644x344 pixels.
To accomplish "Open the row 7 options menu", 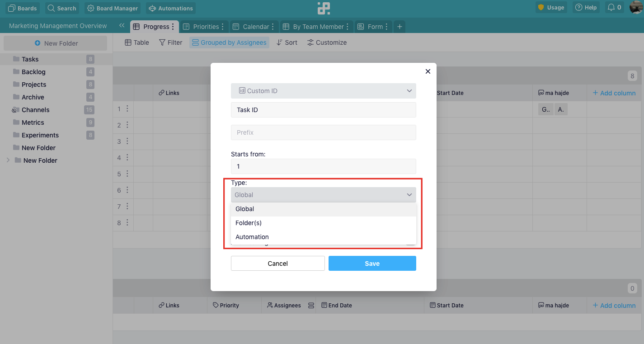I will click(127, 207).
